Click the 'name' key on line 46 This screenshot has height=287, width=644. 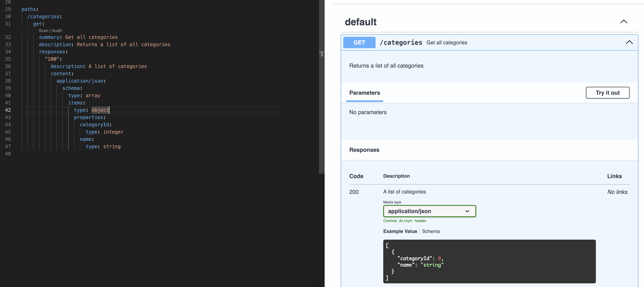point(86,139)
